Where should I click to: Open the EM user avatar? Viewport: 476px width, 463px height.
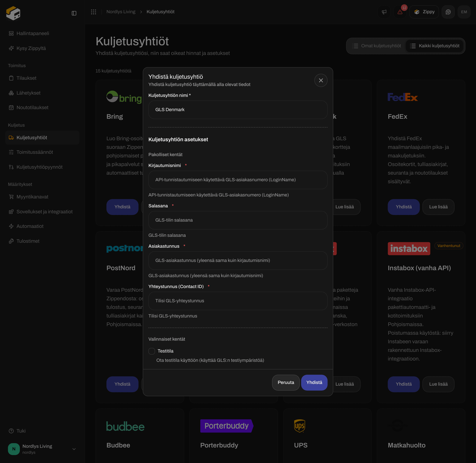[x=464, y=12]
